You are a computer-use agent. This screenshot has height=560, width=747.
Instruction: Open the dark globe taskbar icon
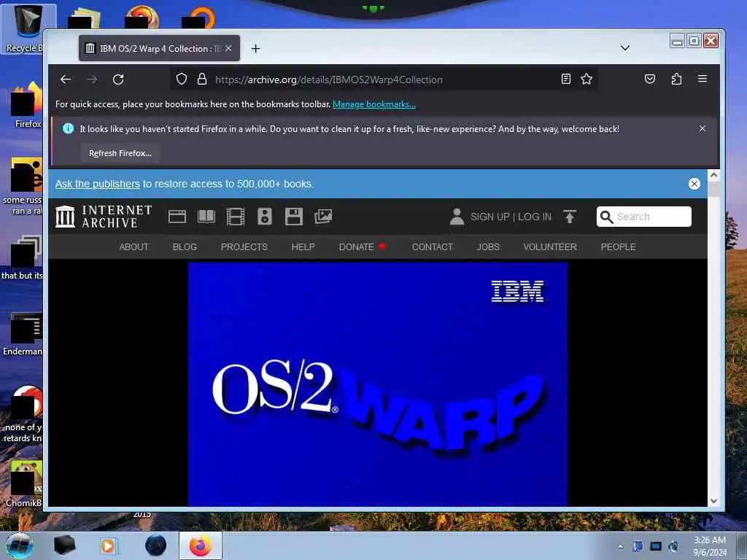point(156,545)
